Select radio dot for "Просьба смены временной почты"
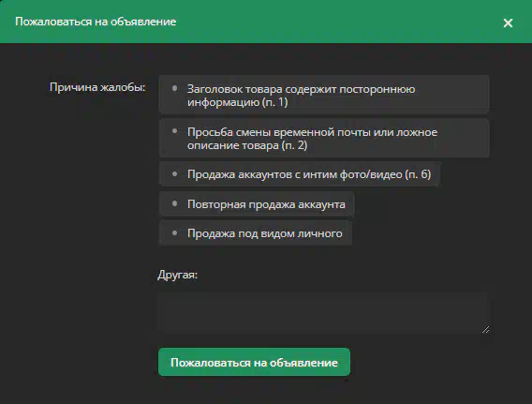This screenshot has height=404, width=532. pos(175,131)
